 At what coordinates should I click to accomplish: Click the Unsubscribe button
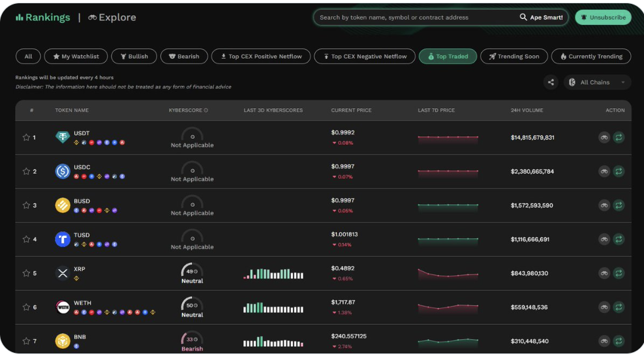click(x=603, y=18)
